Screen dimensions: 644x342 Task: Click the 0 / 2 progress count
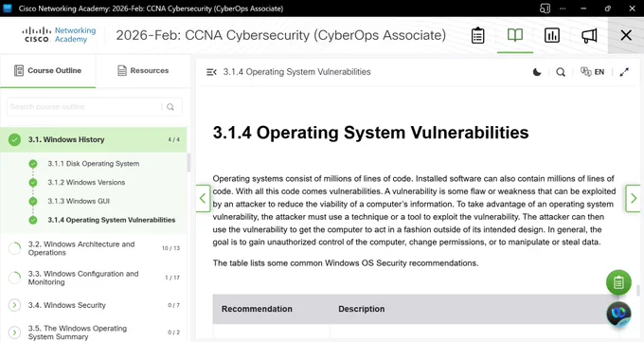point(173,333)
